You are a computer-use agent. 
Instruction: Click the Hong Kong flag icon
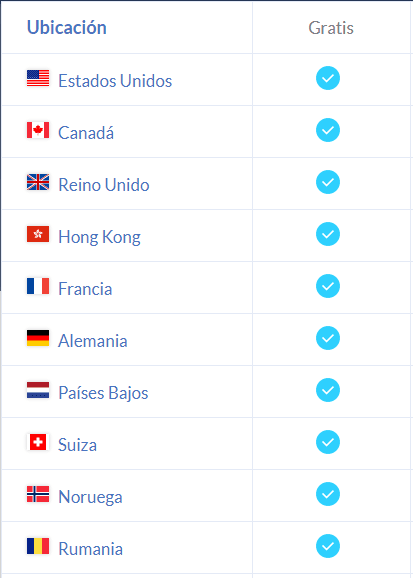pyautogui.click(x=38, y=234)
